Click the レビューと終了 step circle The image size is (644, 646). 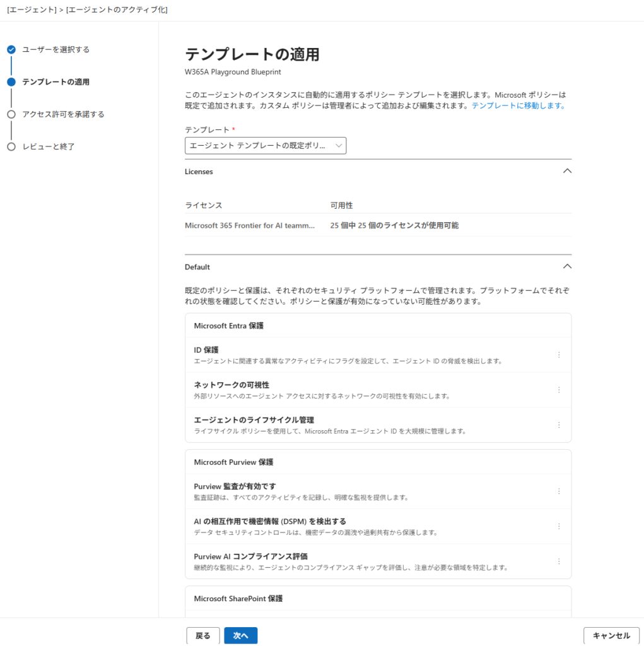[11, 146]
